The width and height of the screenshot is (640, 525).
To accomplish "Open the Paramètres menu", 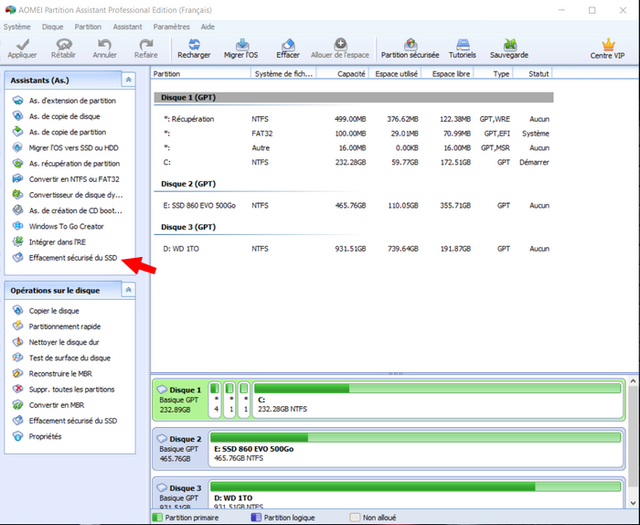I will tap(171, 27).
